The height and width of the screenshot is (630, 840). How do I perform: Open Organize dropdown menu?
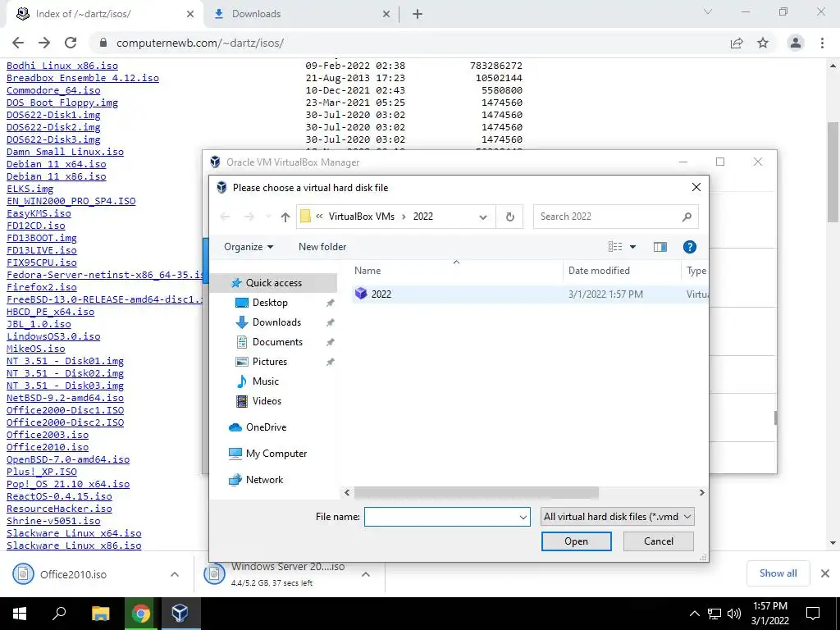[249, 247]
